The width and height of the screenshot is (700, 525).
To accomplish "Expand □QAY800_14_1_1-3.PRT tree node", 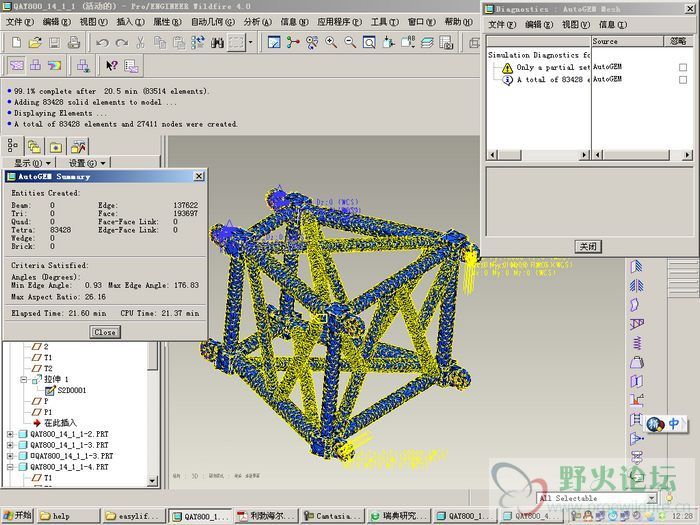I will tap(10, 456).
